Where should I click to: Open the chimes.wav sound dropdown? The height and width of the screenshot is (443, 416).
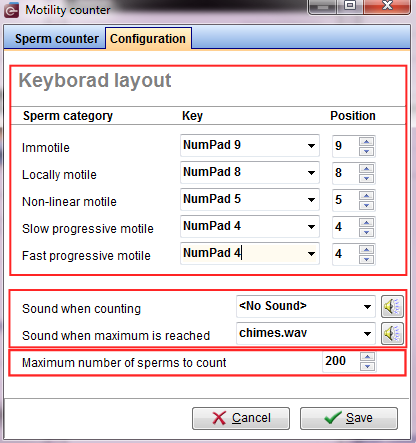367,334
